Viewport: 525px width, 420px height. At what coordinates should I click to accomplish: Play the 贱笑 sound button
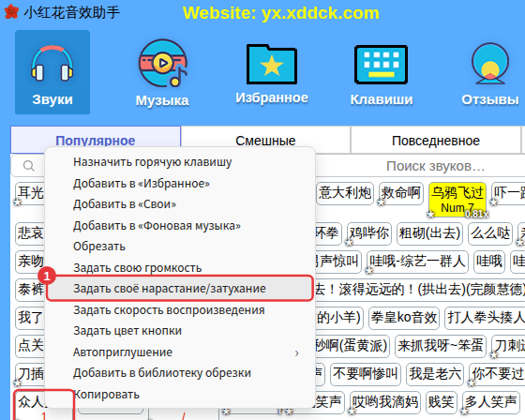(442, 401)
